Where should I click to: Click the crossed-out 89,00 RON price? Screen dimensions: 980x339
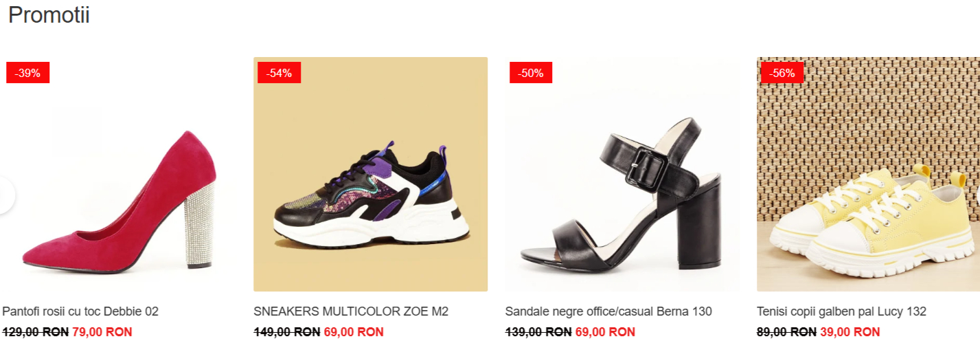tap(787, 332)
